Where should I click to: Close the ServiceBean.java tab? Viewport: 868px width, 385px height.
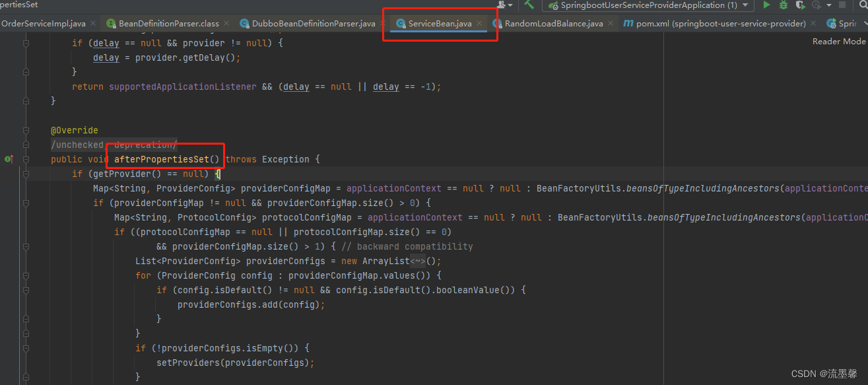[x=479, y=24]
